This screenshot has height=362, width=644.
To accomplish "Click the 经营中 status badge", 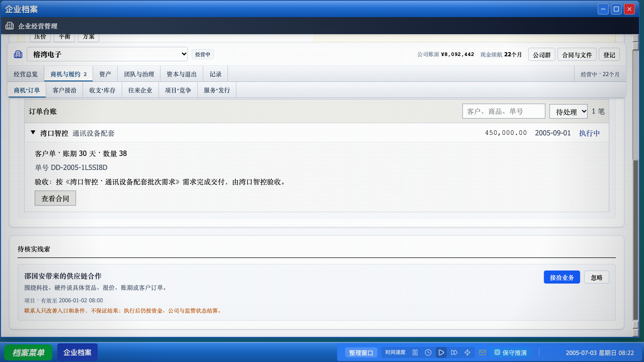I will pos(203,54).
